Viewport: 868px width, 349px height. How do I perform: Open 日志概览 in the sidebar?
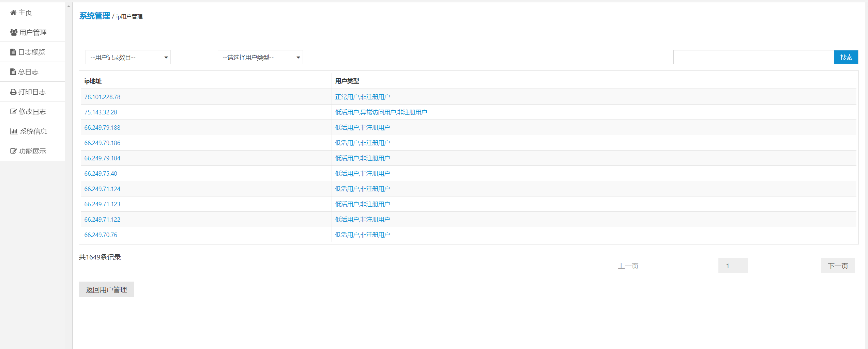click(x=32, y=52)
